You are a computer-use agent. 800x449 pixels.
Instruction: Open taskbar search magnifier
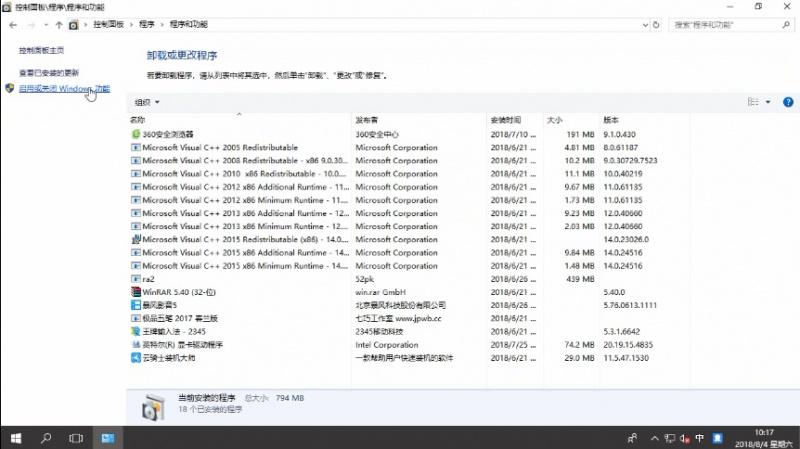pos(46,438)
